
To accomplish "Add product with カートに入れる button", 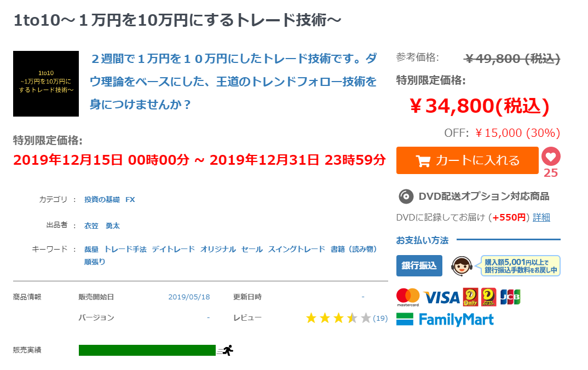I will (467, 160).
